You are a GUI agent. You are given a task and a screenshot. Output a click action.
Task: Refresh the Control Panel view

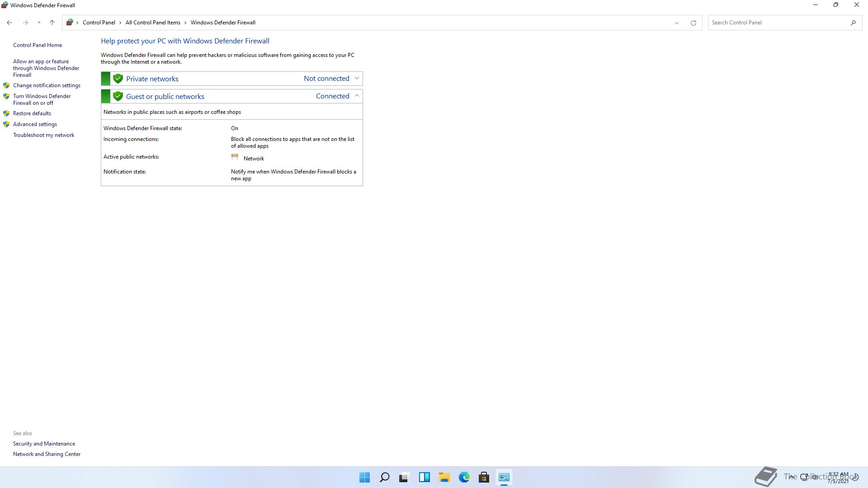(x=693, y=23)
